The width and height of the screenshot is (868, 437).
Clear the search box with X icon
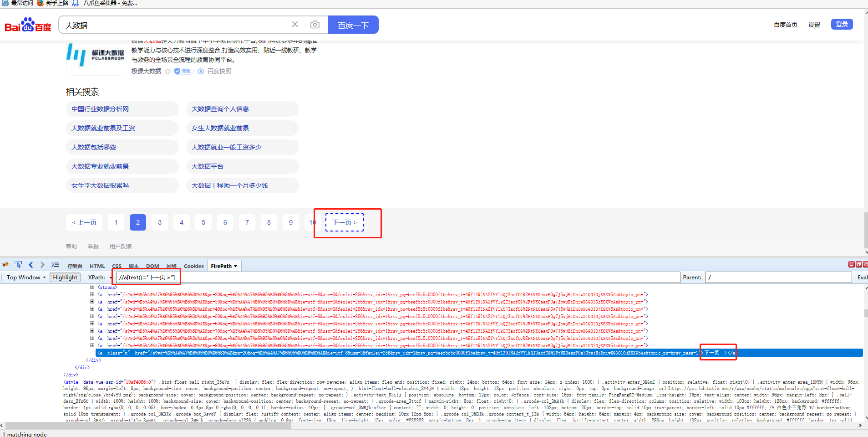295,24
